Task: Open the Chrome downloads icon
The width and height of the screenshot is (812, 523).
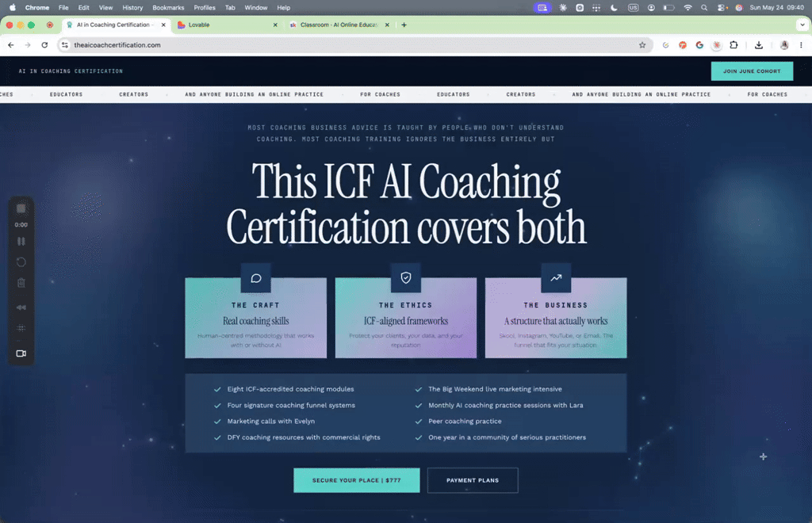Action: 759,45
